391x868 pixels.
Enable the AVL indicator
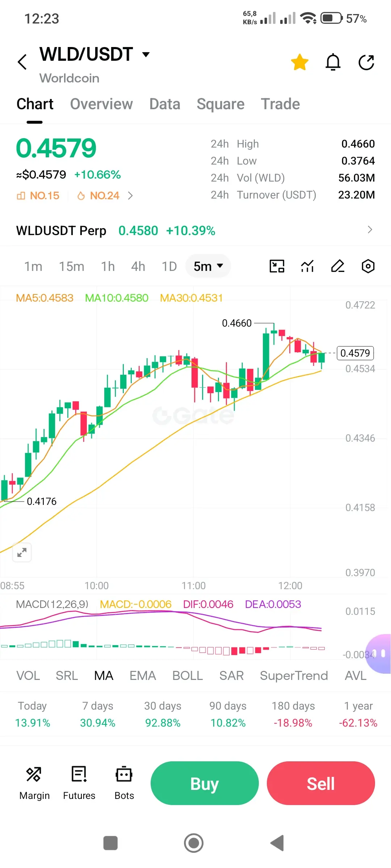tap(356, 676)
